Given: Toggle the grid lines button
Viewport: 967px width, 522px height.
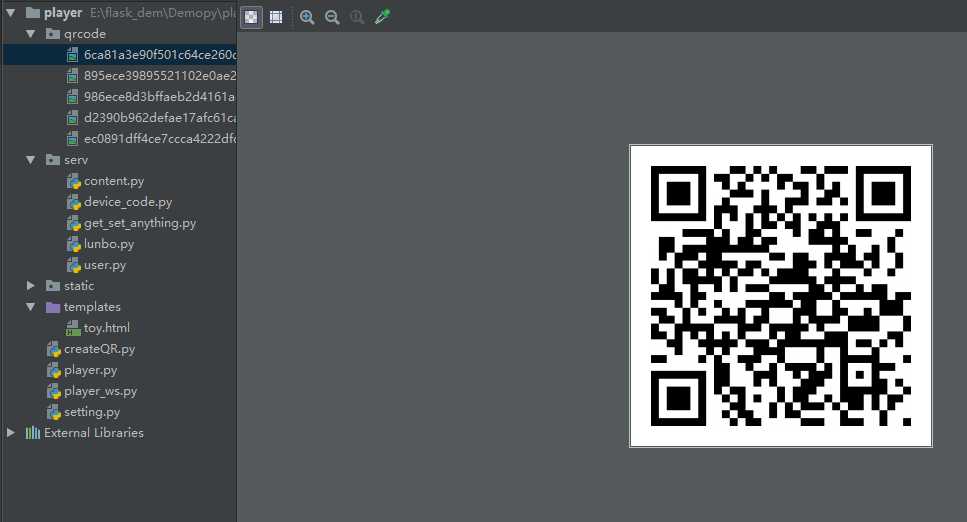Looking at the screenshot, I should point(276,17).
